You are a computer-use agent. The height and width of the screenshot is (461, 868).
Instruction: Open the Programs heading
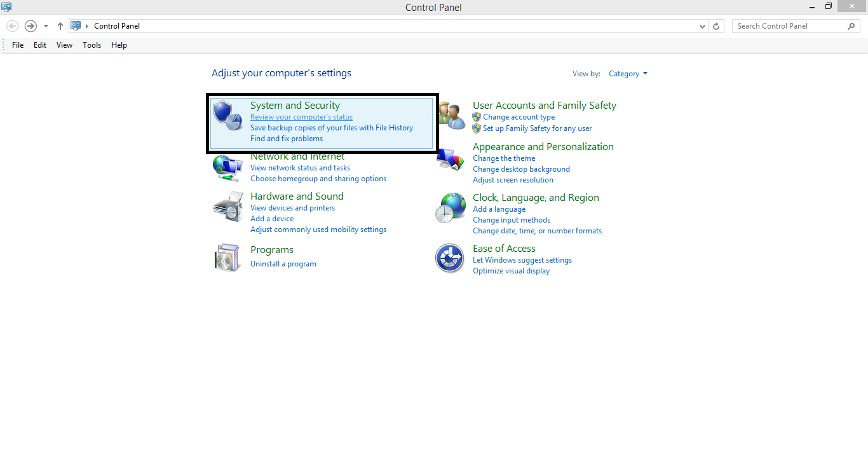tap(272, 250)
